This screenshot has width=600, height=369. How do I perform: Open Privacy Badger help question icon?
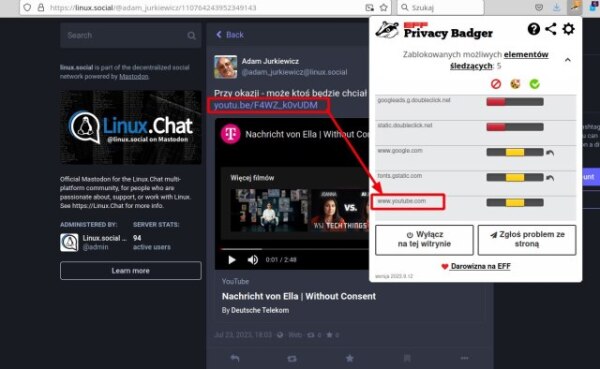(533, 29)
